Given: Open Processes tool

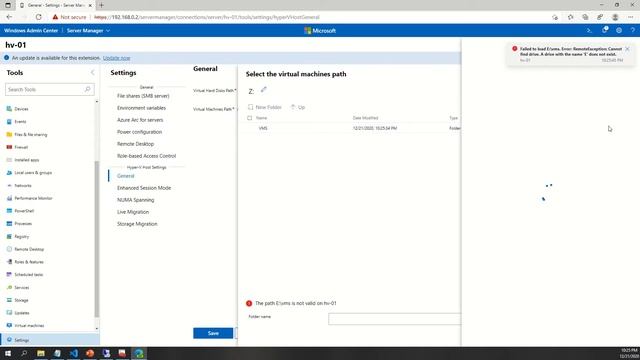Looking at the screenshot, I should pos(23,224).
